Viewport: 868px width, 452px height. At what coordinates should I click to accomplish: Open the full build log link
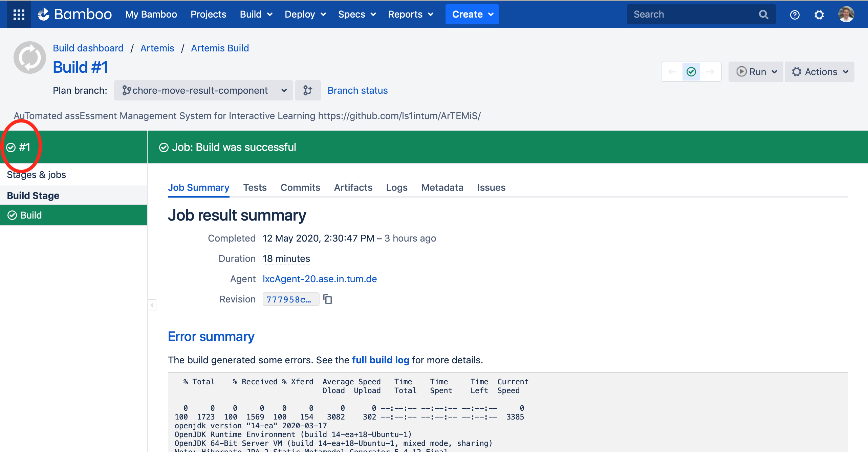[x=381, y=360]
